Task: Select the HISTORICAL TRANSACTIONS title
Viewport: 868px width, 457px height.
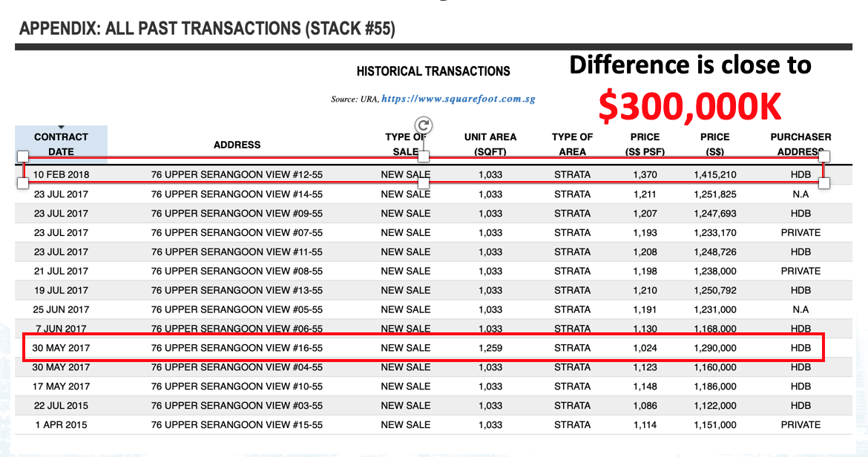Action: point(433,72)
